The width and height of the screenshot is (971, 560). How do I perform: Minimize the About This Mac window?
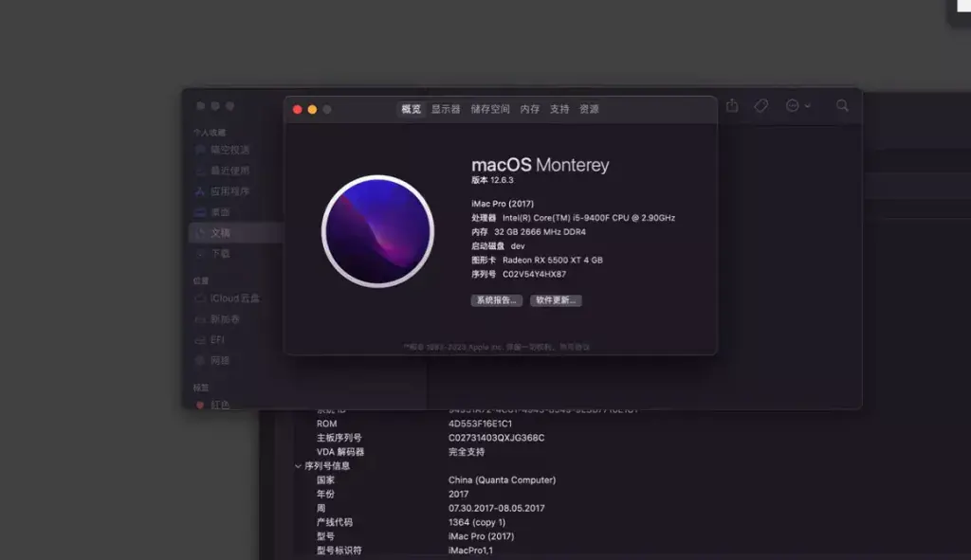coord(312,110)
